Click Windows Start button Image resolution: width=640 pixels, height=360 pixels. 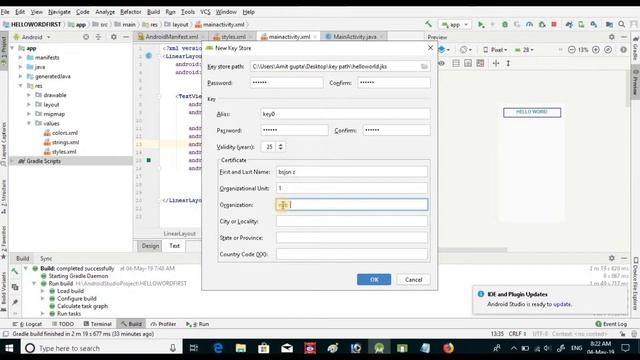9,348
